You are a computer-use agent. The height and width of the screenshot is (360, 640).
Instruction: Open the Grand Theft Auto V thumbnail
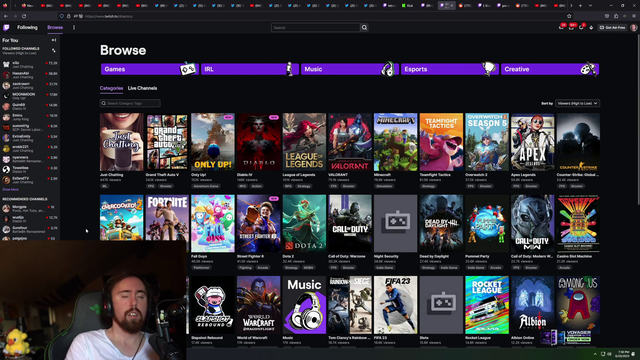coord(167,142)
